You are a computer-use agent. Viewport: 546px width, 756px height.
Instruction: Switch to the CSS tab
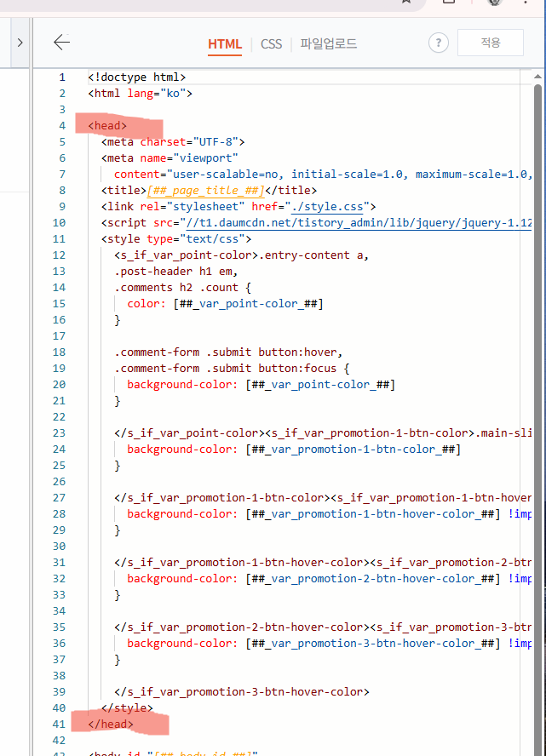(x=271, y=44)
